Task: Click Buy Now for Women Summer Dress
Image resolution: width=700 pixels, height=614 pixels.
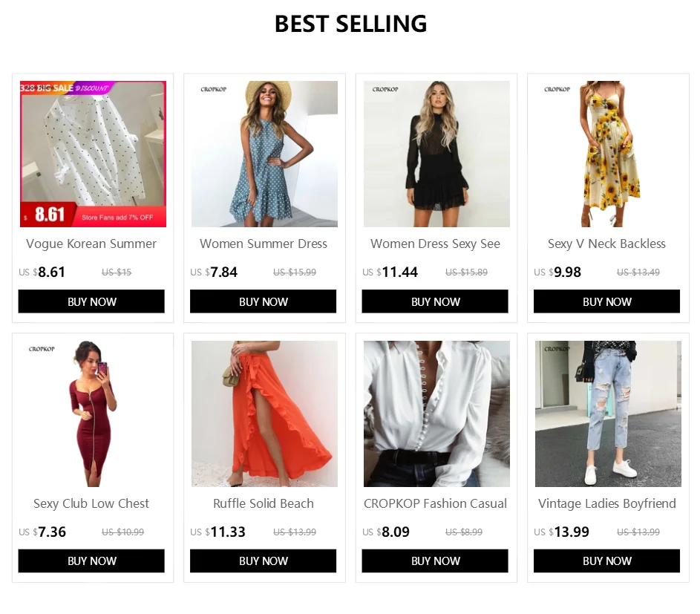Action: click(263, 301)
